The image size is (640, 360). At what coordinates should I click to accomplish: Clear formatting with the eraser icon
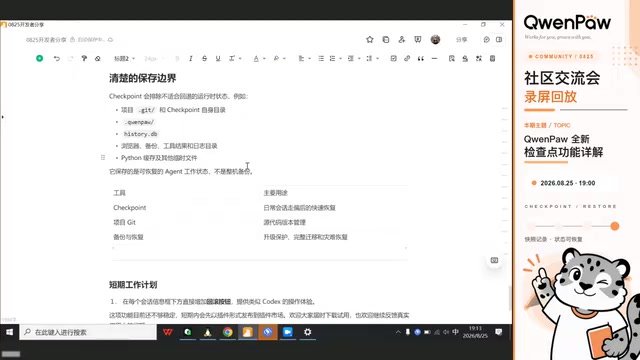pyautogui.click(x=98, y=59)
